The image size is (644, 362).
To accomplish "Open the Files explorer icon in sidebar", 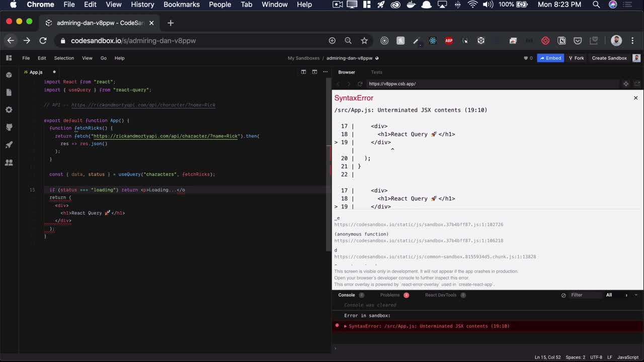I will (9, 92).
